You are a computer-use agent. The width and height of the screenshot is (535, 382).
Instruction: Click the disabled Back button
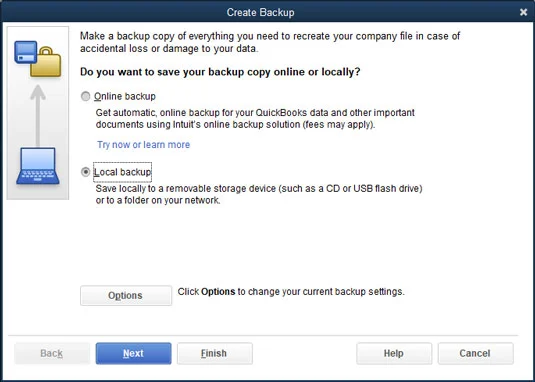pyautogui.click(x=52, y=353)
